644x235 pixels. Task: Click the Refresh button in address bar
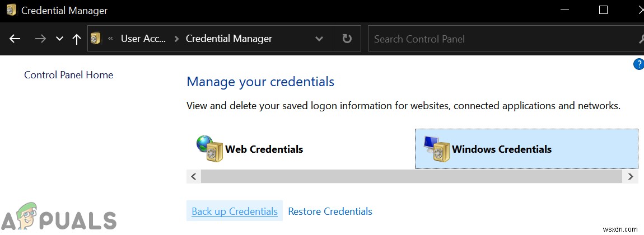347,39
